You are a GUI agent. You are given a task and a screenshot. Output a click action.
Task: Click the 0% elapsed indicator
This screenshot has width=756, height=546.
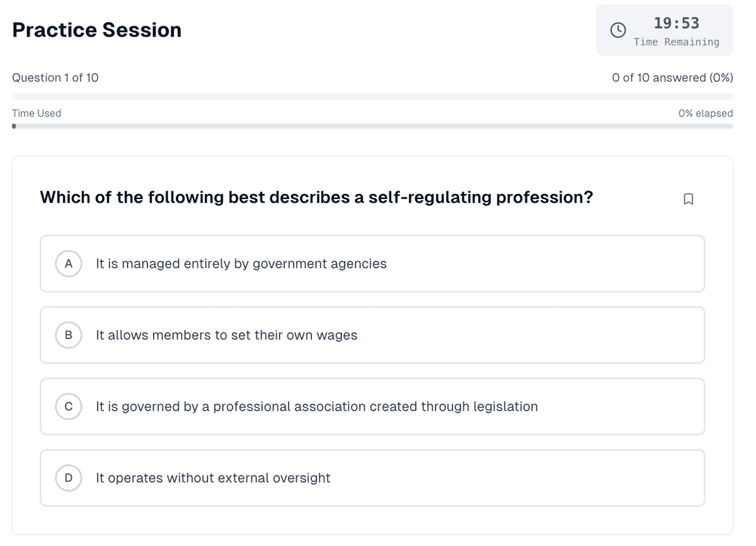click(705, 113)
